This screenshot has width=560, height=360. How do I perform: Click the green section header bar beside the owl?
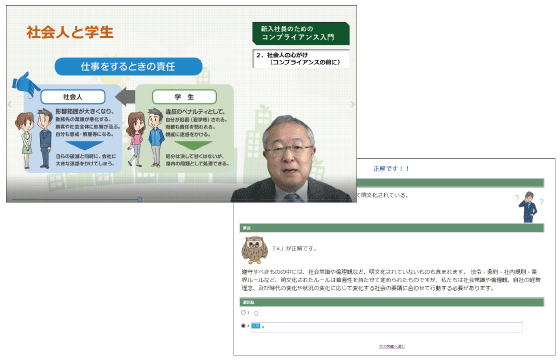(x=392, y=228)
